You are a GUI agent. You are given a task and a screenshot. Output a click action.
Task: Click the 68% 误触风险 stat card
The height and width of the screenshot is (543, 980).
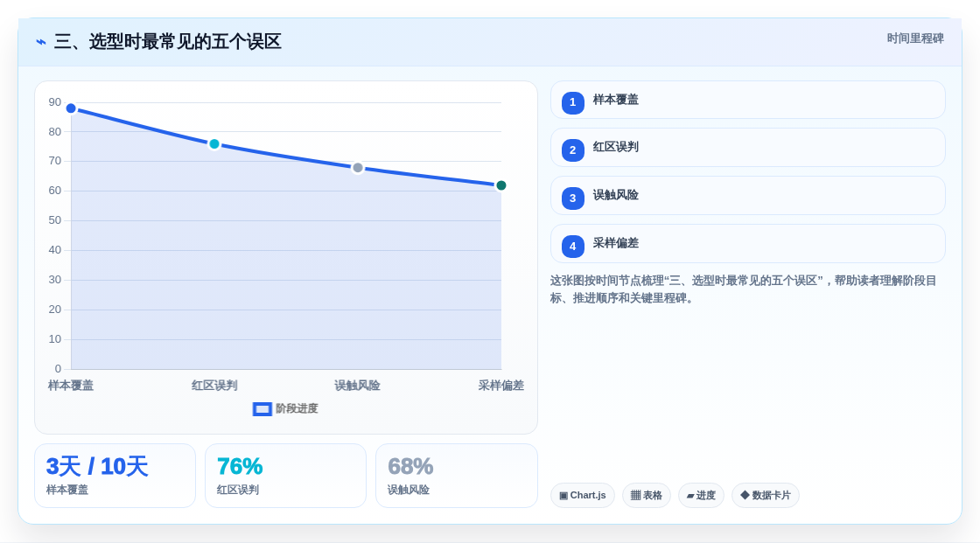coord(457,476)
